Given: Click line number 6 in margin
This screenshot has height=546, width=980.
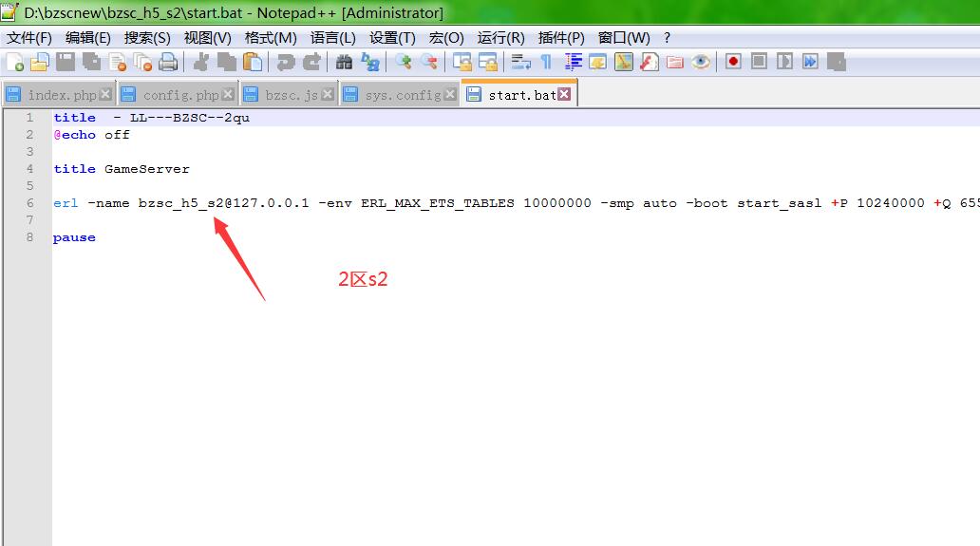Looking at the screenshot, I should pyautogui.click(x=29, y=203).
